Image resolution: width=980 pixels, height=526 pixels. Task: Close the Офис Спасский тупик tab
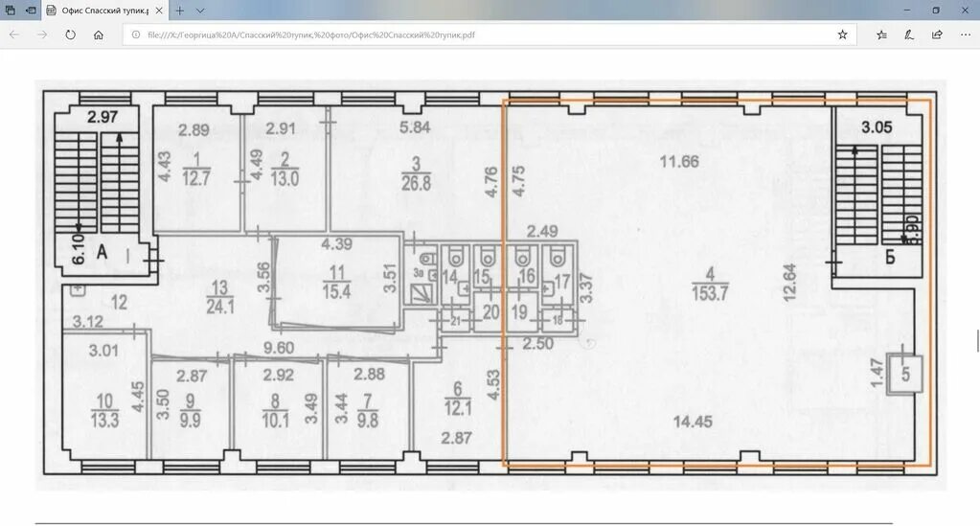pyautogui.click(x=159, y=11)
